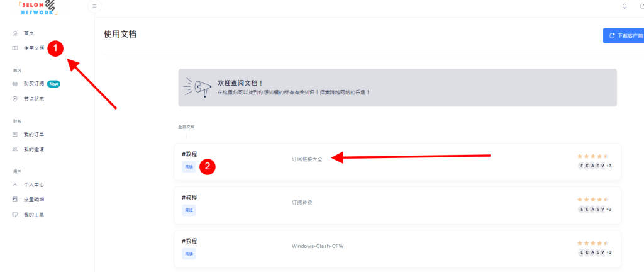
Task: Go to the 流量明细 menu entry
Action: 34,200
